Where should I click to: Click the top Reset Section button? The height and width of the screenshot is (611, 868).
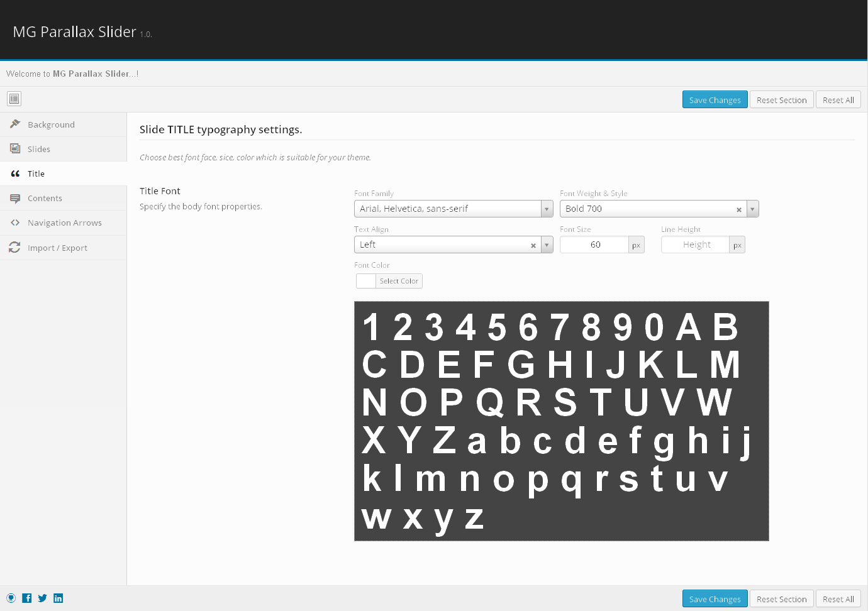pyautogui.click(x=782, y=100)
